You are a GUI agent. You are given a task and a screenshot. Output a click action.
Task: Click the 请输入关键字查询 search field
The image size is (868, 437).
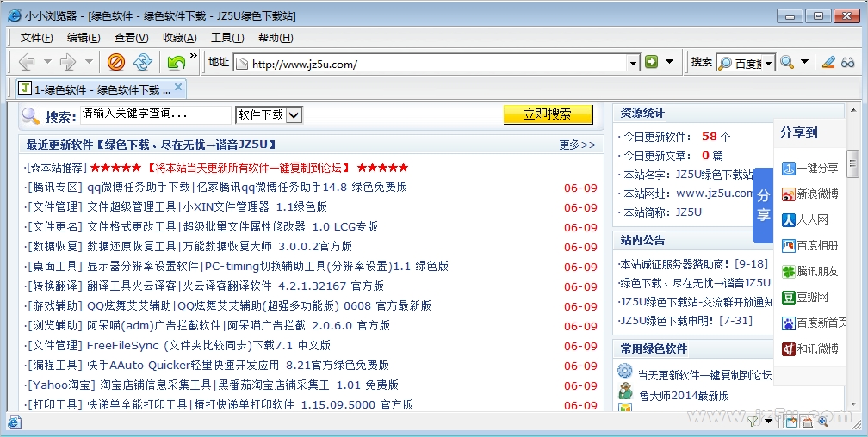pyautogui.click(x=156, y=114)
